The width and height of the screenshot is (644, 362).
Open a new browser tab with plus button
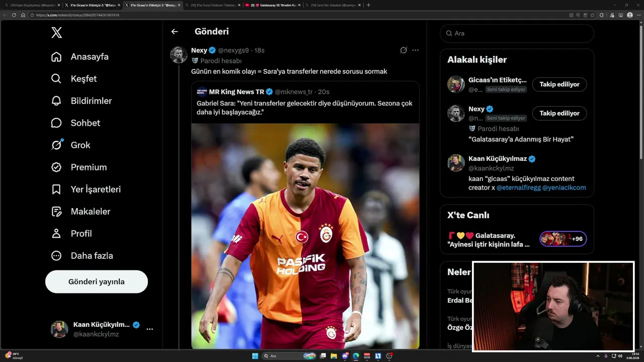click(x=368, y=5)
